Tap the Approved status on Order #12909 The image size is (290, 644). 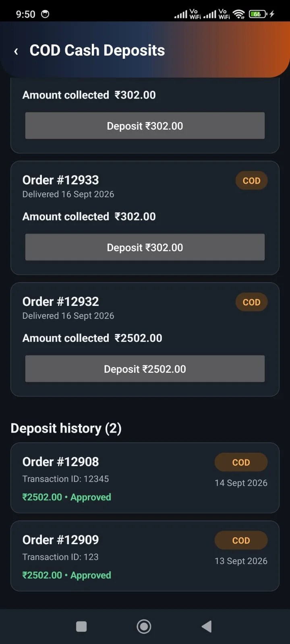[91, 575]
